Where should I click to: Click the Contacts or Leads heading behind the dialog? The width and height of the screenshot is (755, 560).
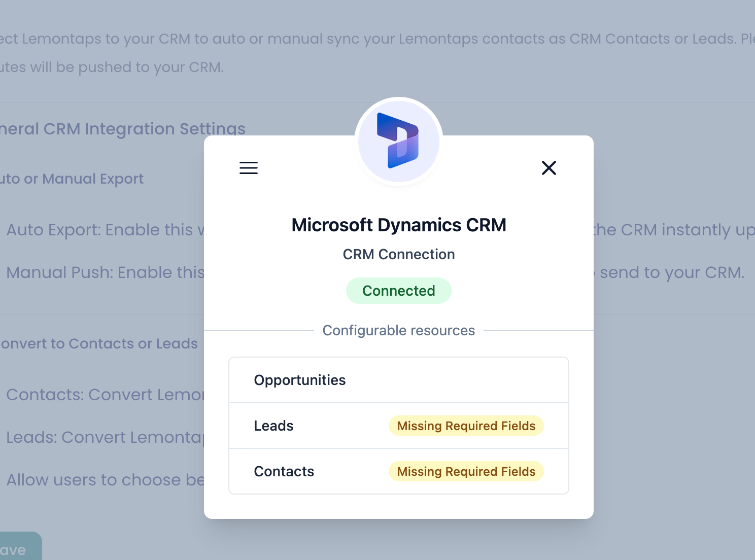(99, 343)
